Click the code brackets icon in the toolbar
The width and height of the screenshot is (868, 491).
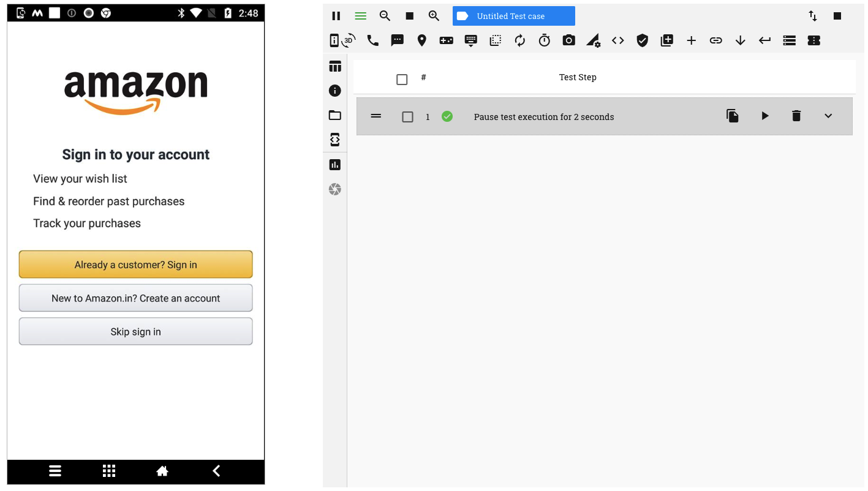pyautogui.click(x=618, y=40)
